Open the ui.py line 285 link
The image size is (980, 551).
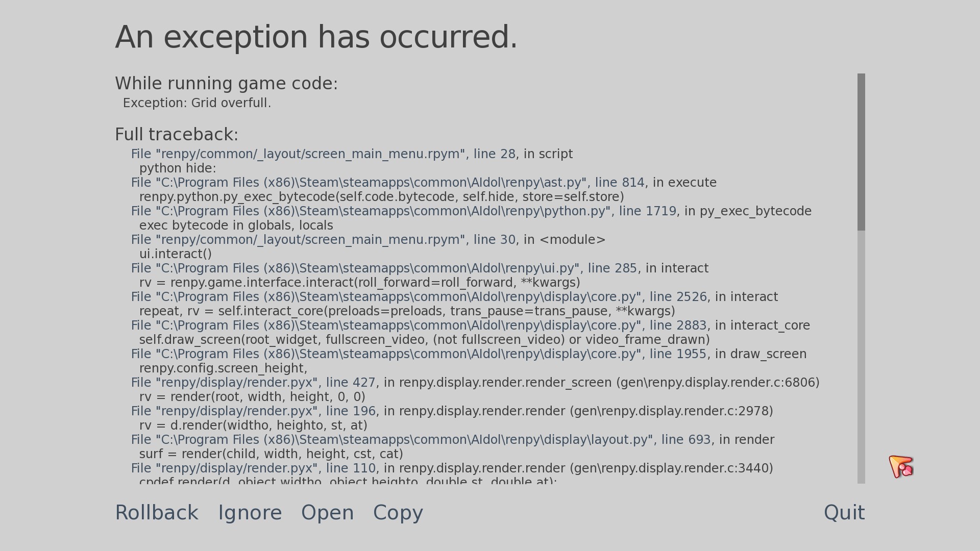[384, 268]
